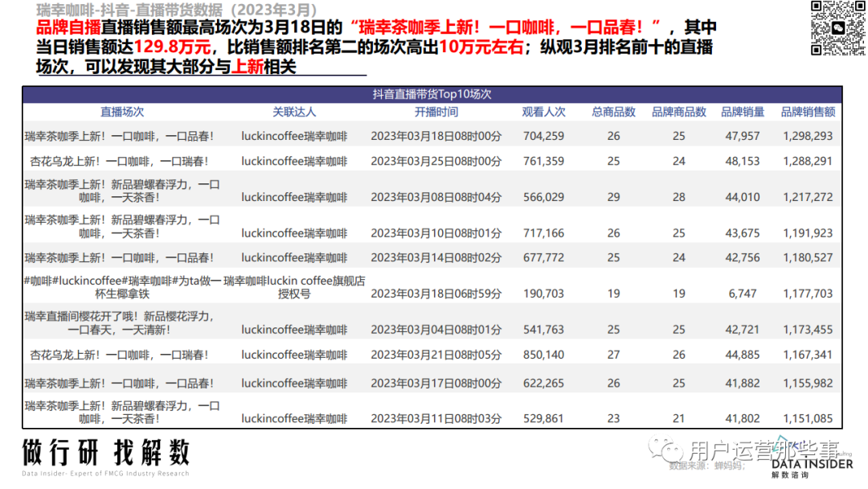Click the sales amount 1,167,341
Viewport: 868px width, 489px height.
[x=808, y=355]
